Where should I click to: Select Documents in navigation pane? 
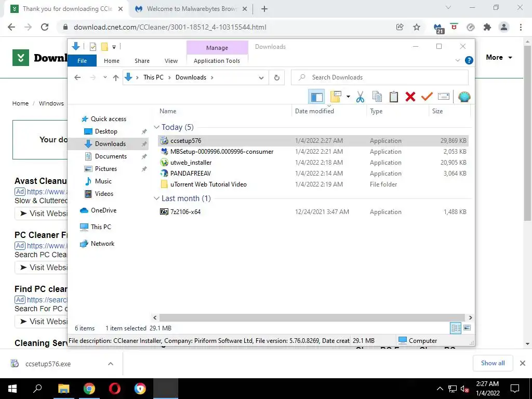(x=111, y=156)
